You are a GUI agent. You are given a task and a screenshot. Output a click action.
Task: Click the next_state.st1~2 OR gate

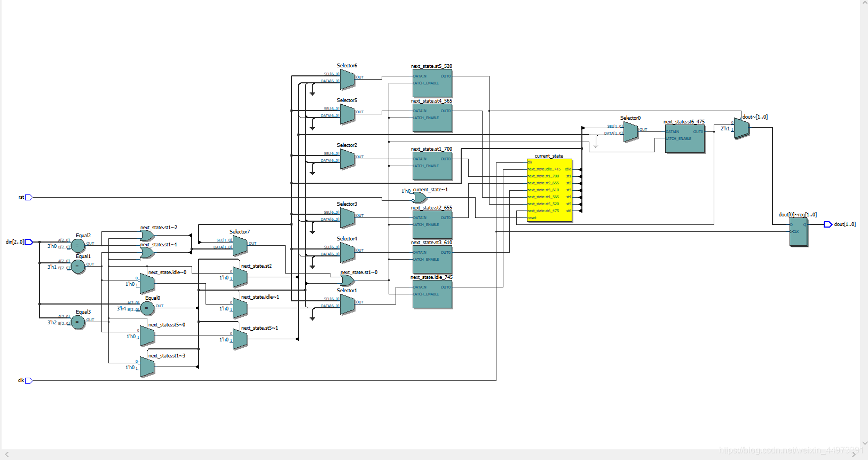[x=147, y=236]
